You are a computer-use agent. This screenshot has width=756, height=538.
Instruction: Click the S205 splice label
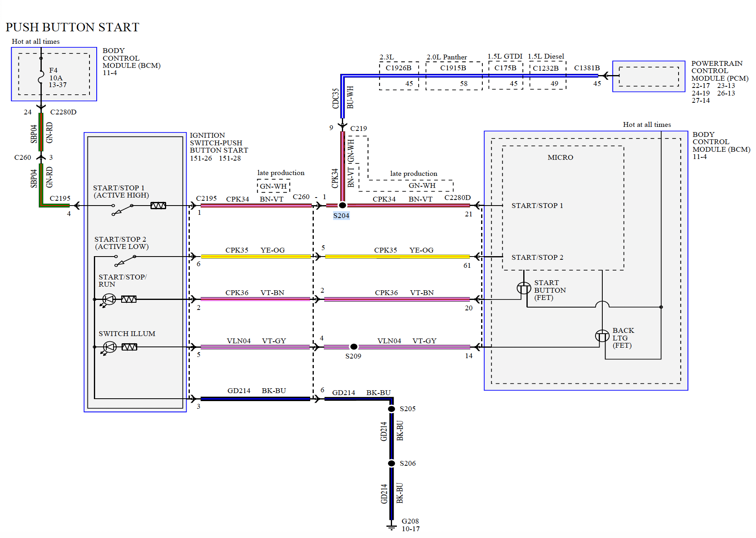(408, 409)
